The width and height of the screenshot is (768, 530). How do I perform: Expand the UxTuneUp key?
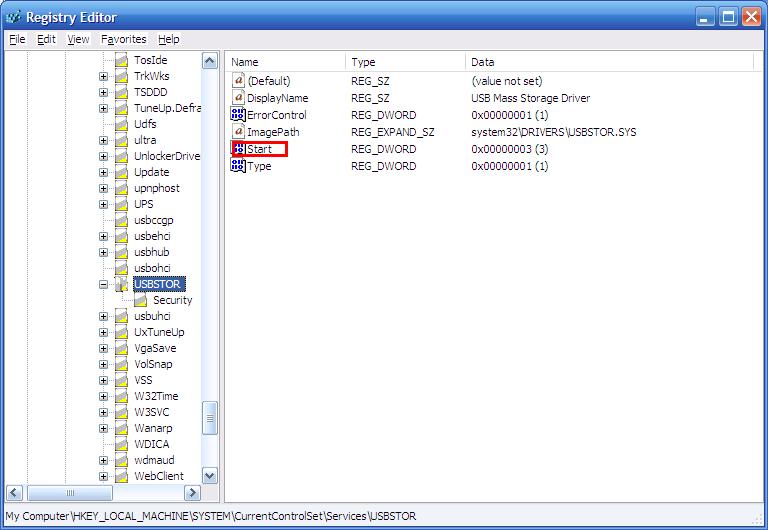(x=103, y=333)
